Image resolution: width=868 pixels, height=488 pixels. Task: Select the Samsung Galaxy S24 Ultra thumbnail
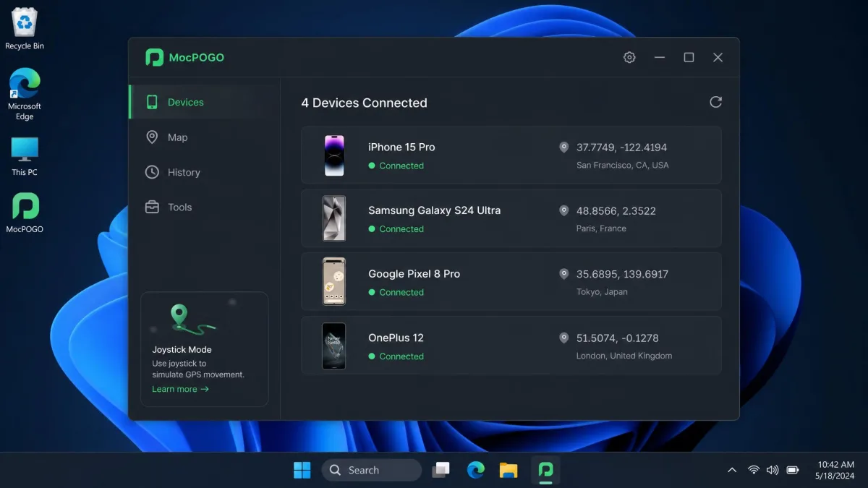click(334, 218)
